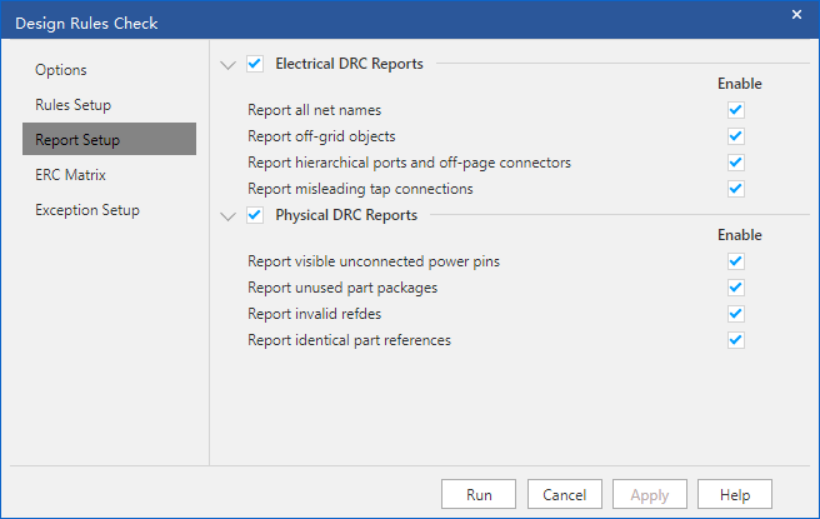This screenshot has width=820, height=519.
Task: Select Report Setup in sidebar
Action: 77,140
